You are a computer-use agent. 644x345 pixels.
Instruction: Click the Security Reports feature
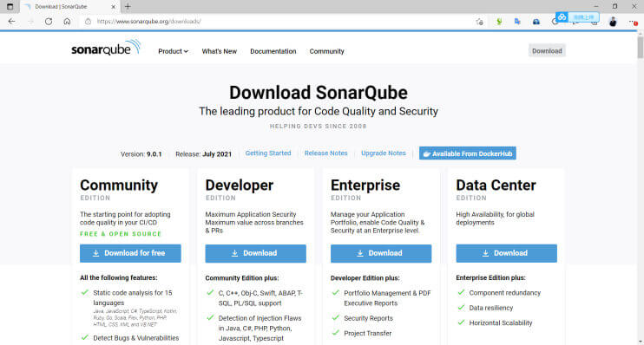point(368,318)
